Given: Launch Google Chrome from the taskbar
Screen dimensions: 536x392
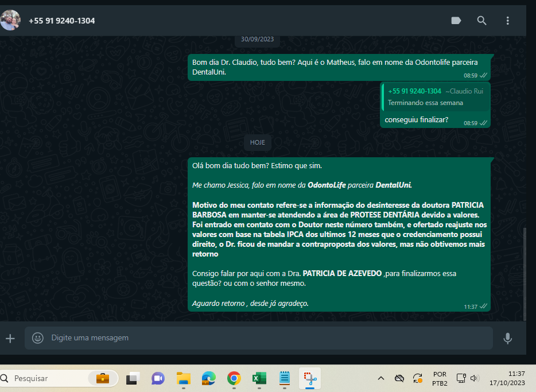Looking at the screenshot, I should pos(234,378).
